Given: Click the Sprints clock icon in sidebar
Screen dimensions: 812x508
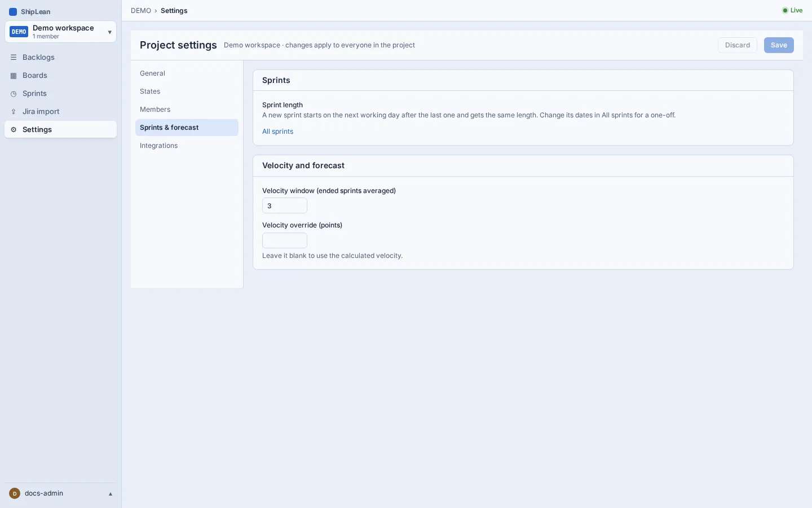Looking at the screenshot, I should click(x=14, y=94).
